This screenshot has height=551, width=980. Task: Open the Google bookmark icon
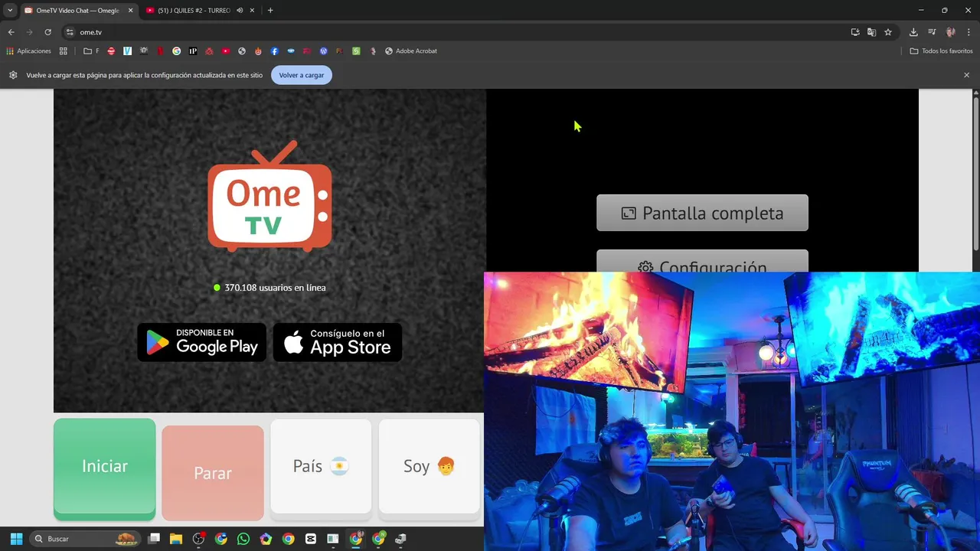pyautogui.click(x=176, y=51)
